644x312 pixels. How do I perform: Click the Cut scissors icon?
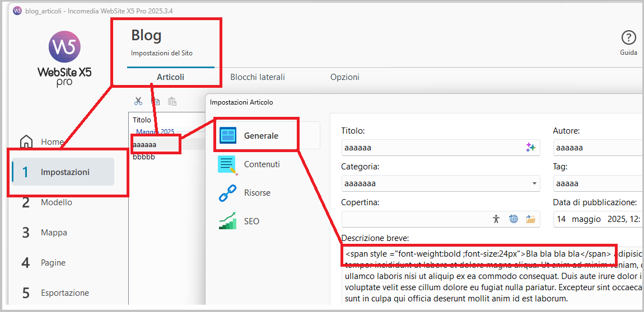(138, 101)
